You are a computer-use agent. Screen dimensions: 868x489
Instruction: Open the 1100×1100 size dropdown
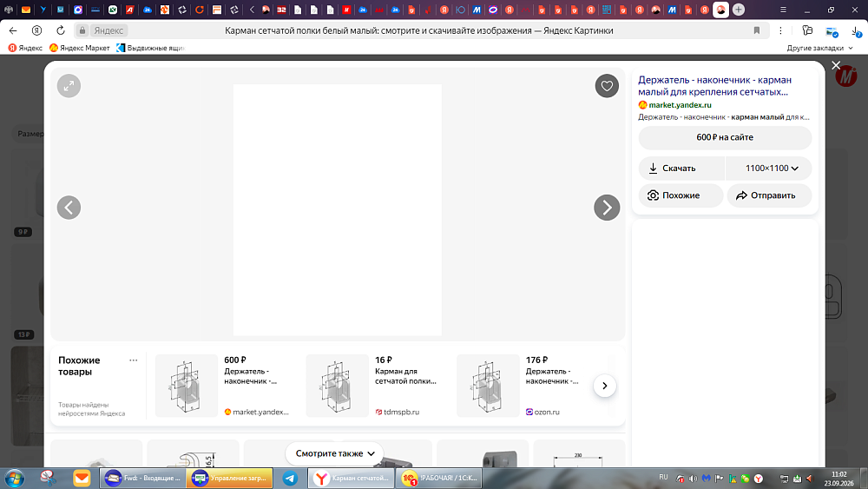coord(769,169)
